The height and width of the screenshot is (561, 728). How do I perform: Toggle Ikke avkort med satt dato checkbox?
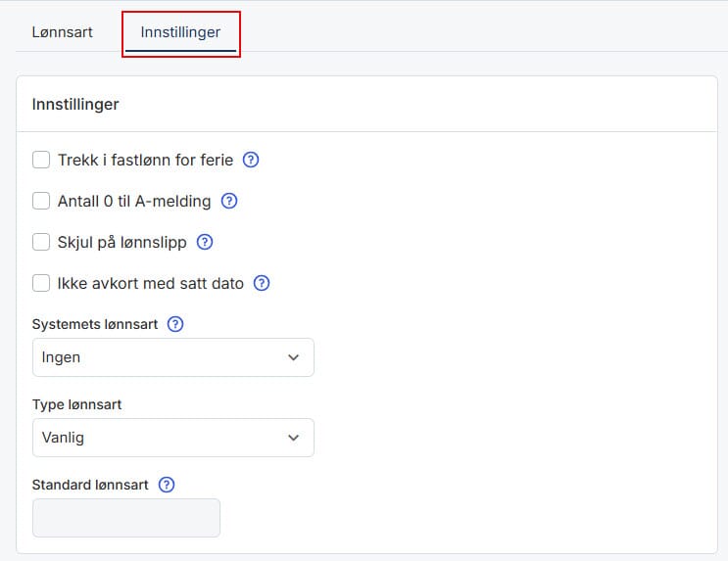coord(41,284)
